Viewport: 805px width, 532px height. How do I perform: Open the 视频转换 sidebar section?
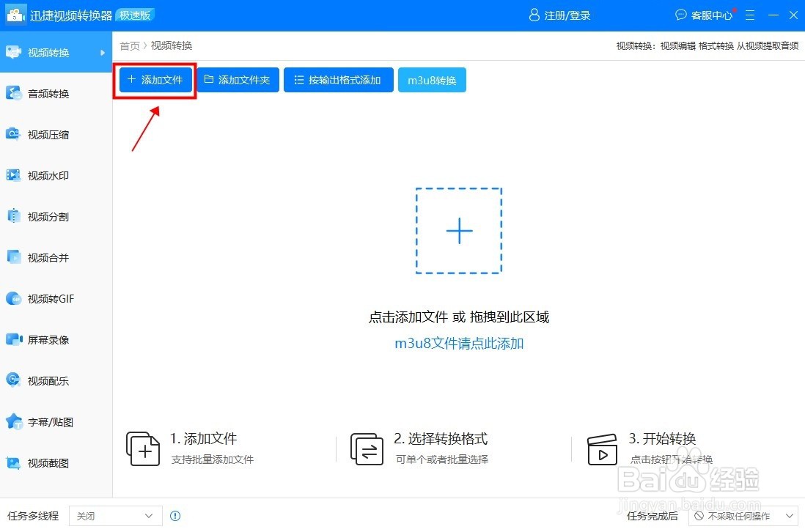(56, 52)
